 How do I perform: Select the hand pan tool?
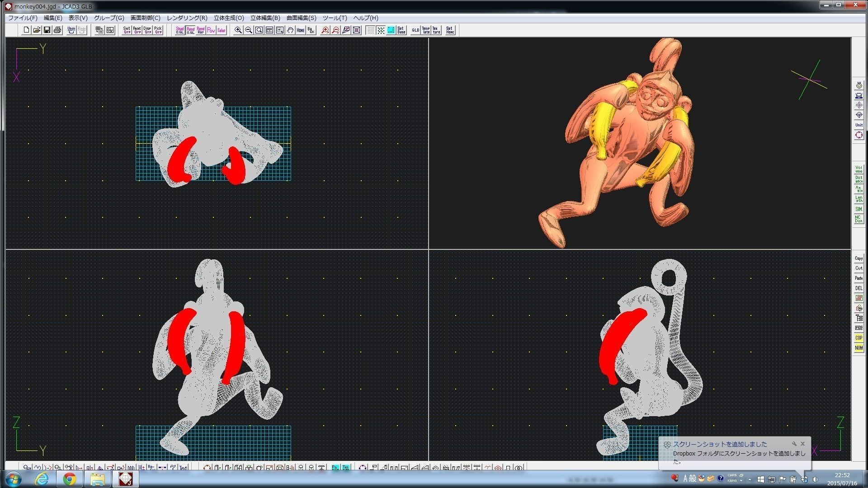click(290, 30)
